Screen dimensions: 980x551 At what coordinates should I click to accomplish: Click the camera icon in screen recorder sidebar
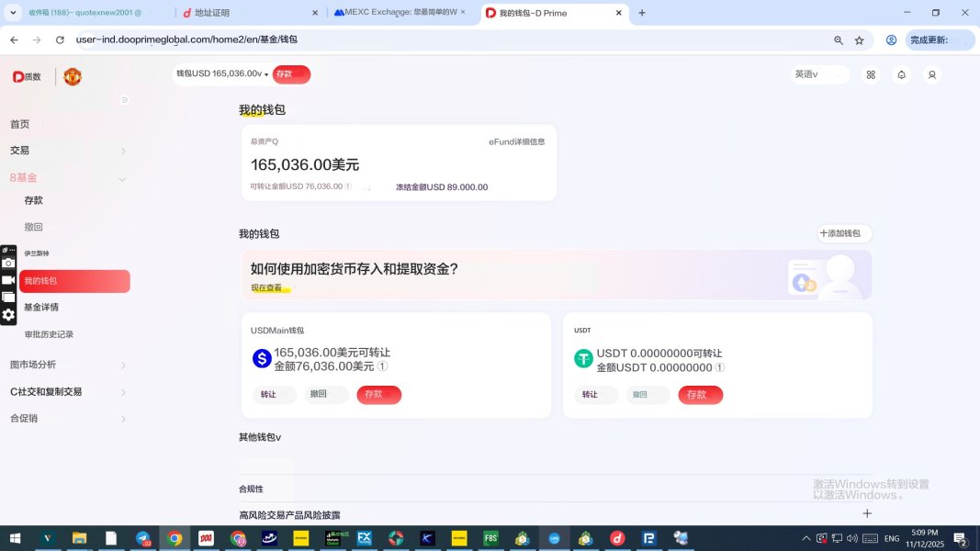point(8,263)
